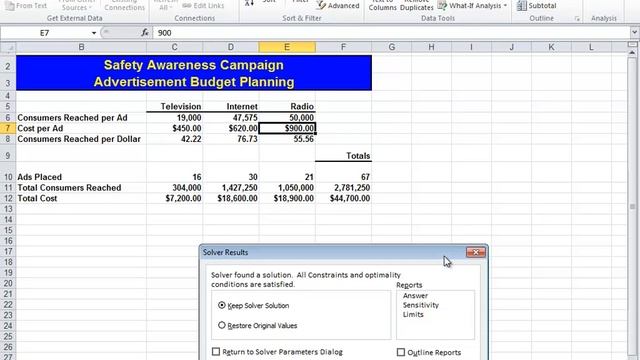Image resolution: width=640 pixels, height=360 pixels.
Task: Select column C header
Action: [x=174, y=47]
